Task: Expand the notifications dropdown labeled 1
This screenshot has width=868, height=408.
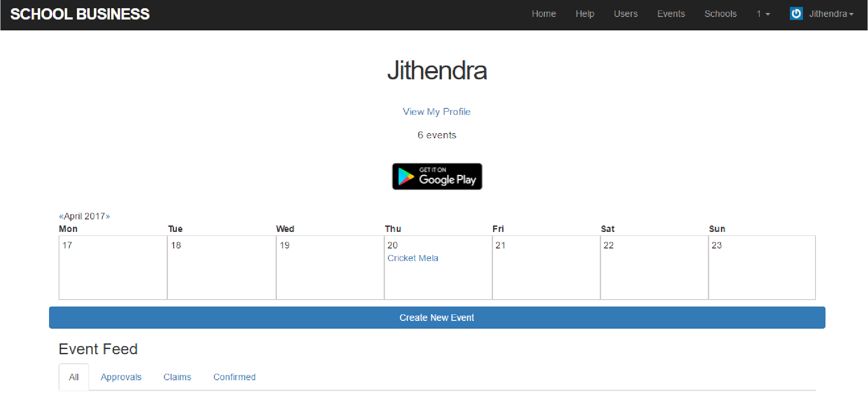Action: click(763, 14)
